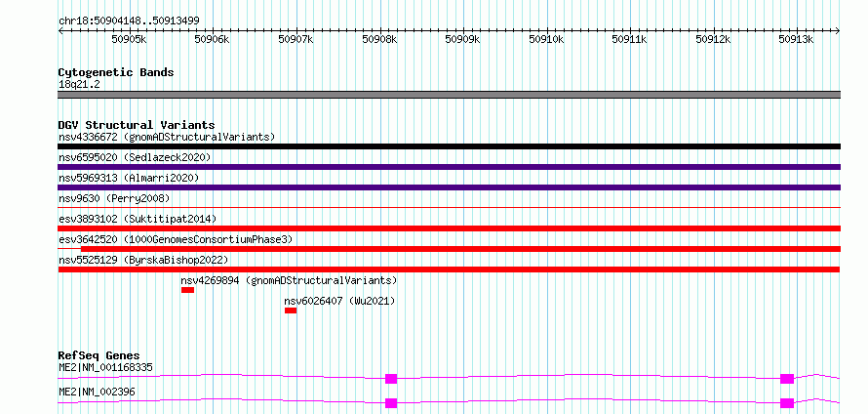Click the small red nsv4269894 variant block
868x414 pixels.
[x=187, y=290]
